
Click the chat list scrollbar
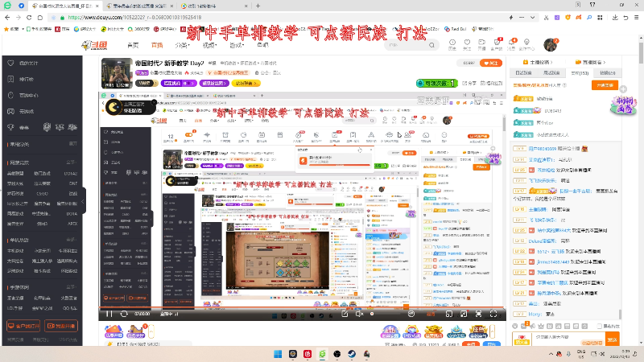tap(620, 314)
